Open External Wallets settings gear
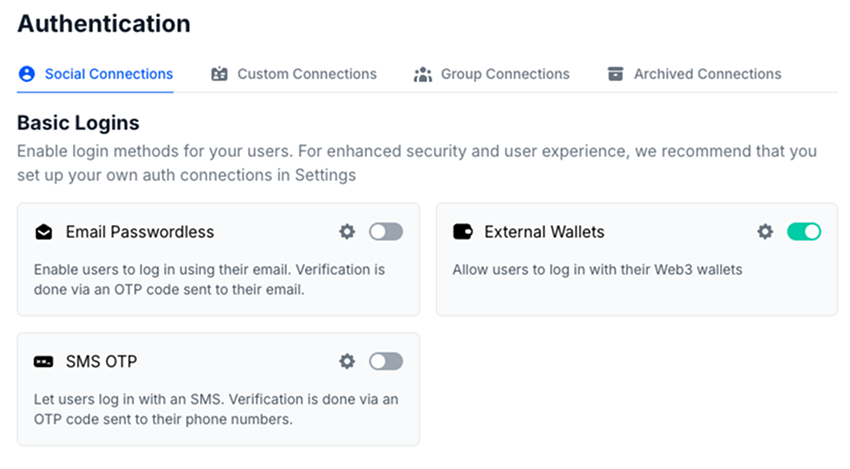 pyautogui.click(x=765, y=232)
